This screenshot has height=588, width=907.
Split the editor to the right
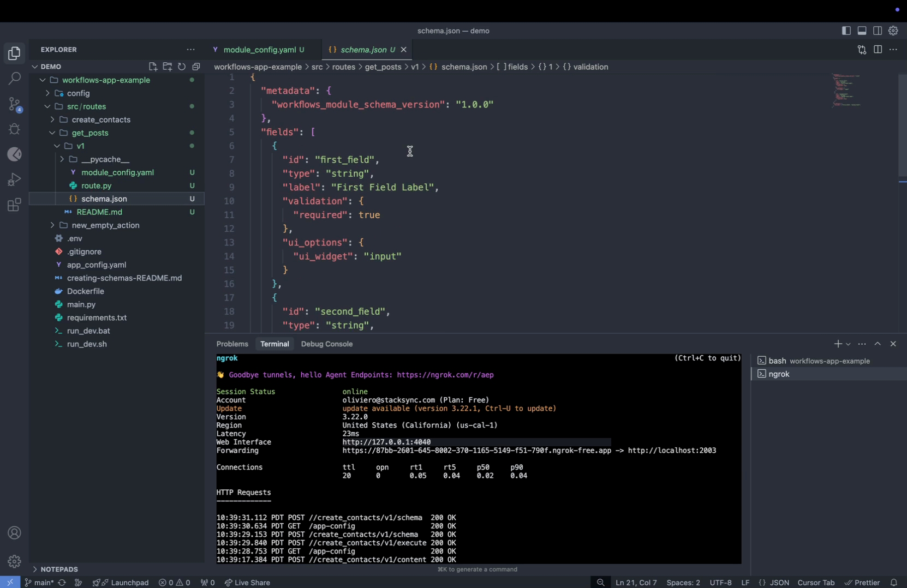pyautogui.click(x=878, y=50)
